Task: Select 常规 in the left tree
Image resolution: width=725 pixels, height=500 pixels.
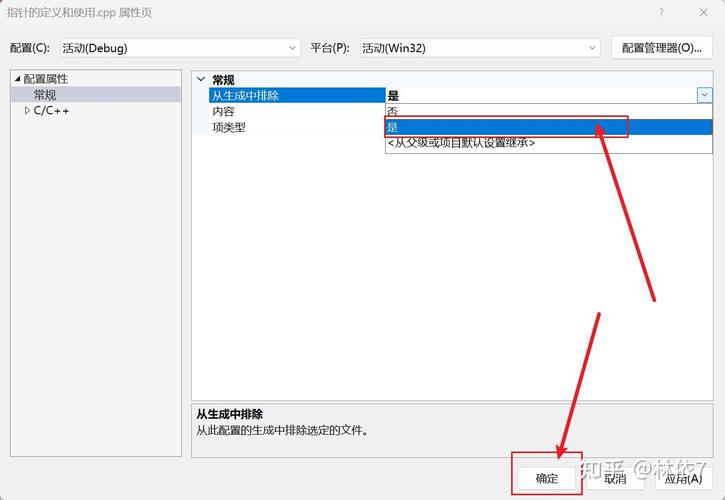Action: point(45,95)
